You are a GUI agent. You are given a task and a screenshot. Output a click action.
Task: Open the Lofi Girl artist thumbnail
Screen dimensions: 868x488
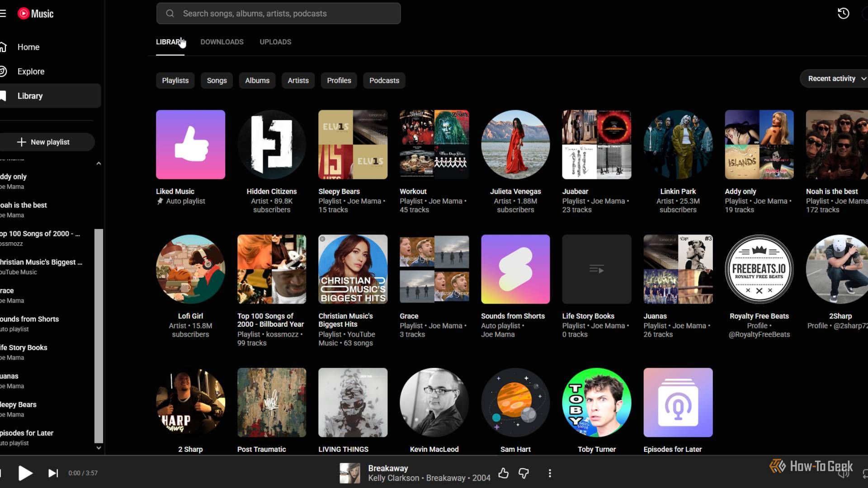190,269
